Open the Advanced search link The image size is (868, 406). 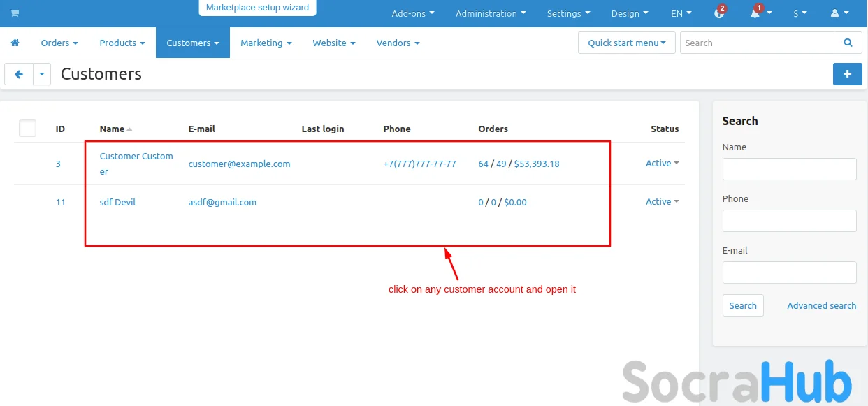pyautogui.click(x=821, y=305)
